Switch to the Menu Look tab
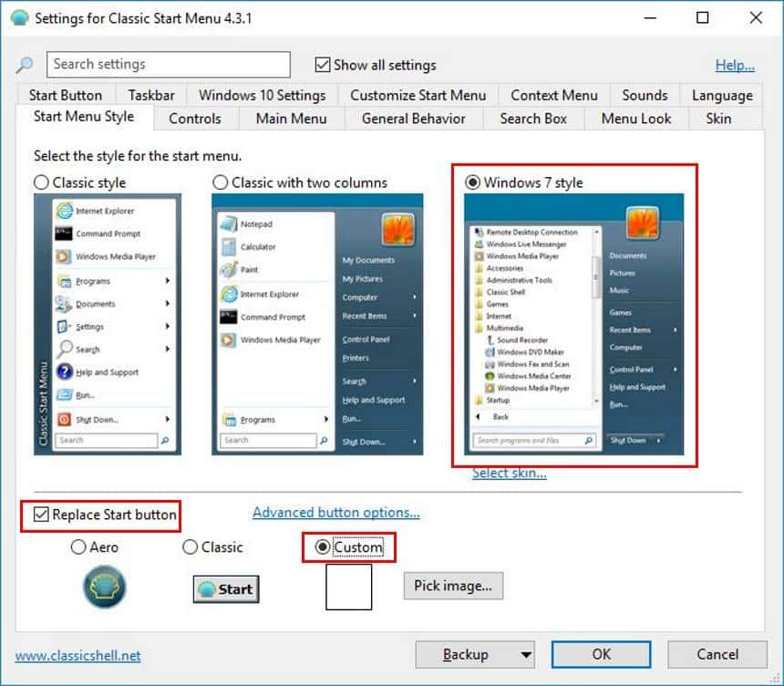The width and height of the screenshot is (784, 686). click(x=636, y=119)
